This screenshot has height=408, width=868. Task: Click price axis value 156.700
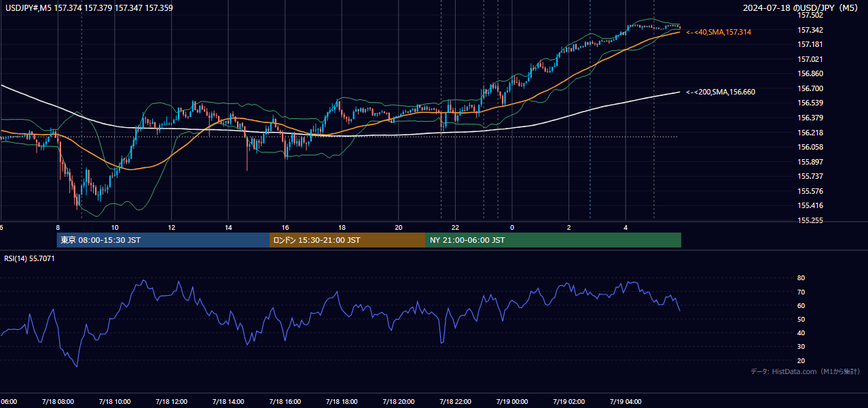810,88
